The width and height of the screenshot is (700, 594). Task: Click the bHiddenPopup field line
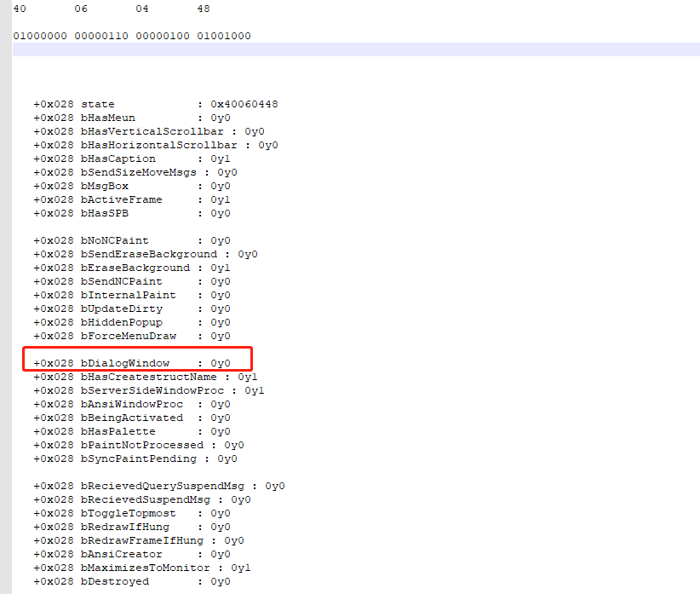click(132, 322)
